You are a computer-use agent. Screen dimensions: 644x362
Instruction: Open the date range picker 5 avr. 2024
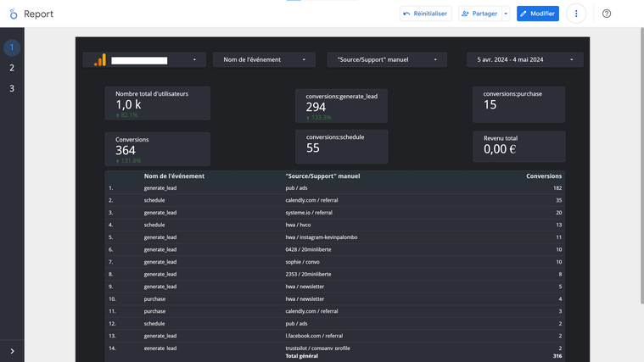coord(524,60)
